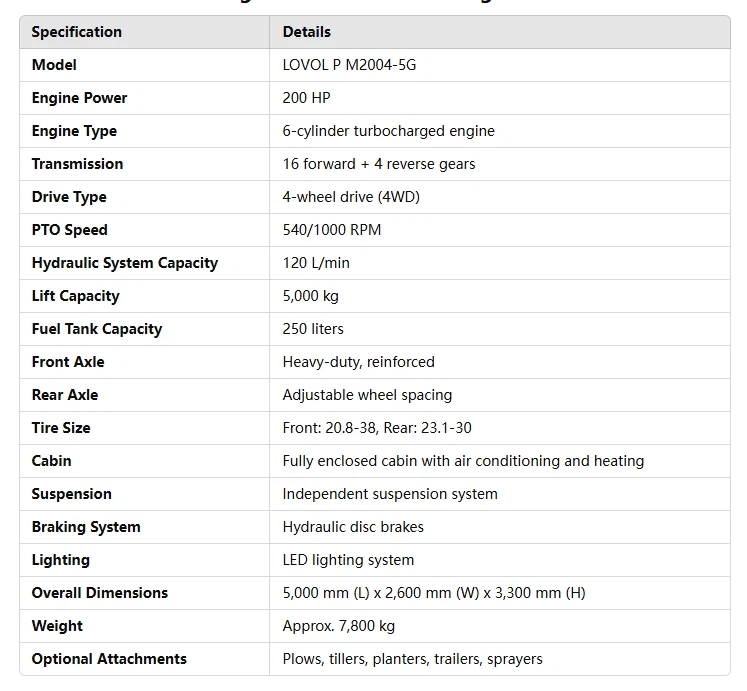Select the Model row label
The image size is (747, 691).
pos(54,65)
